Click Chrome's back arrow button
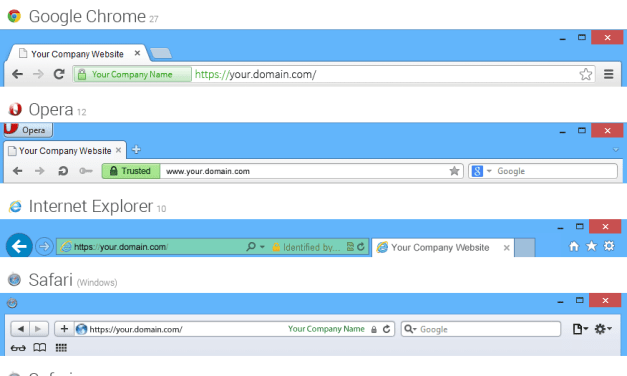 tap(17, 74)
